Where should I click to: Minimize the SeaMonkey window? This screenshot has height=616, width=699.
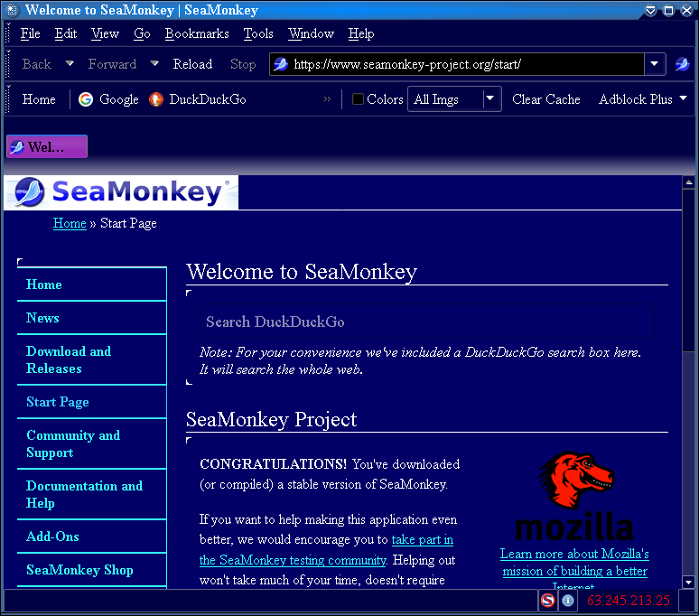651,10
